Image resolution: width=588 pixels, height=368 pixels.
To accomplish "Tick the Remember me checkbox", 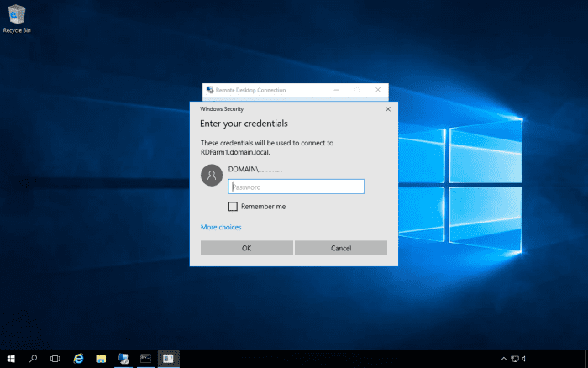I will 233,207.
